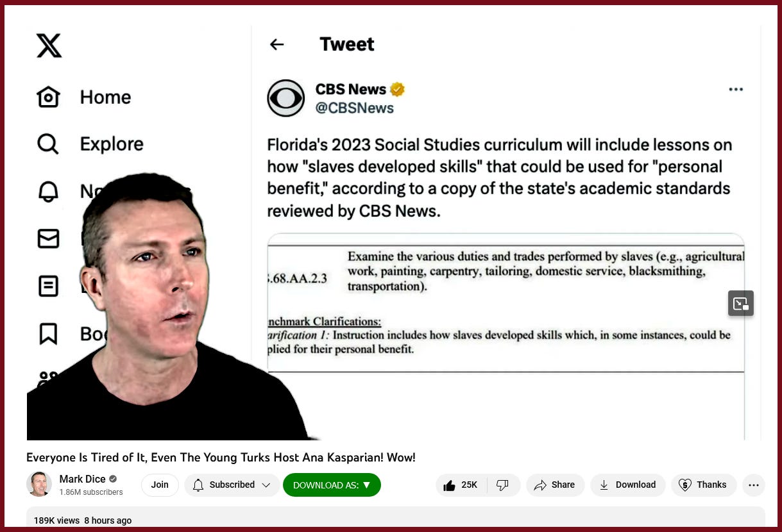The height and width of the screenshot is (532, 782).
Task: Open Home from the house icon
Action: pos(48,97)
